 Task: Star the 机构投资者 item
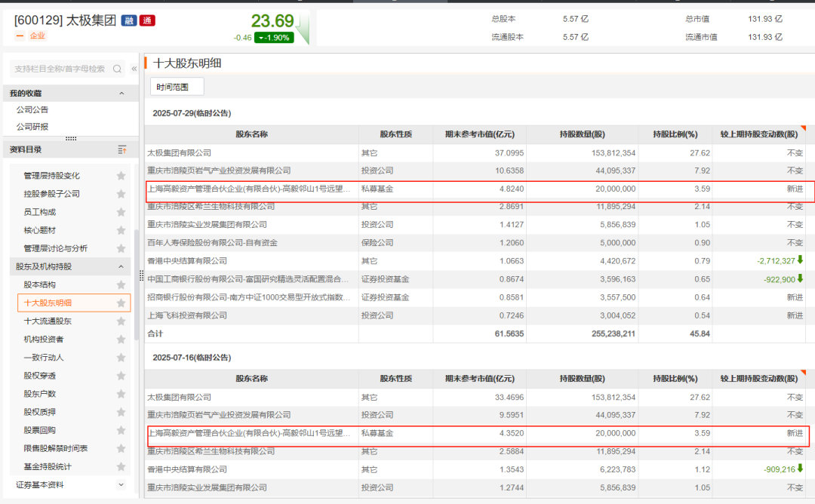(x=121, y=340)
